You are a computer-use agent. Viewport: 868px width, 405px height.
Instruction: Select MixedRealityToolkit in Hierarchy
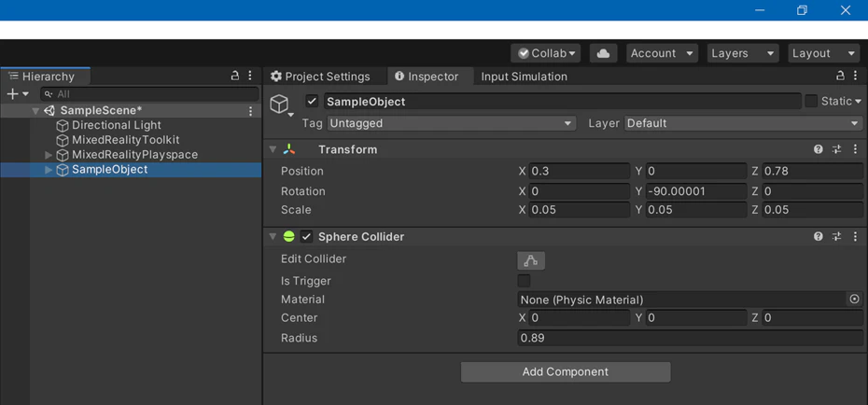click(x=126, y=141)
